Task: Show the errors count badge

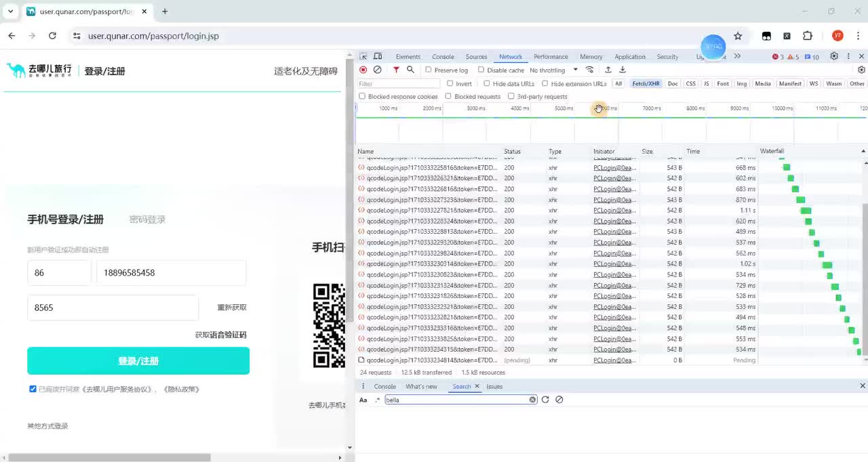Action: 778,57
